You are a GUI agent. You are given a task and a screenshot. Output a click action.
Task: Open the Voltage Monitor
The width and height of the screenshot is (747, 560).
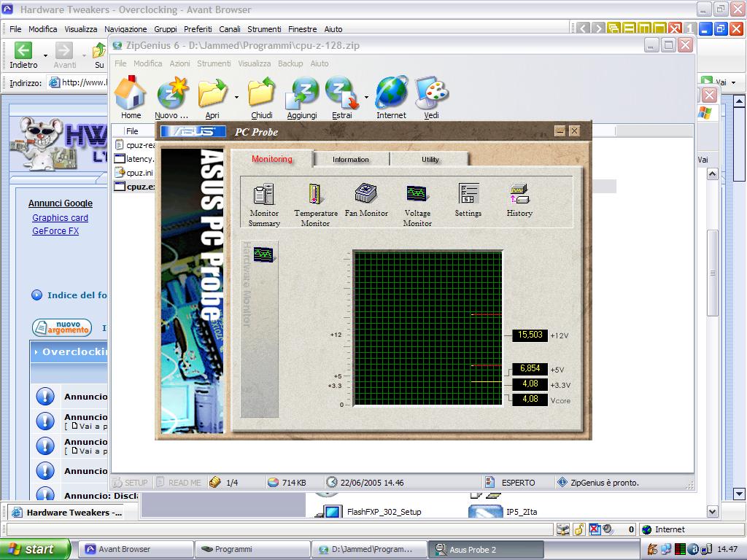(x=417, y=194)
